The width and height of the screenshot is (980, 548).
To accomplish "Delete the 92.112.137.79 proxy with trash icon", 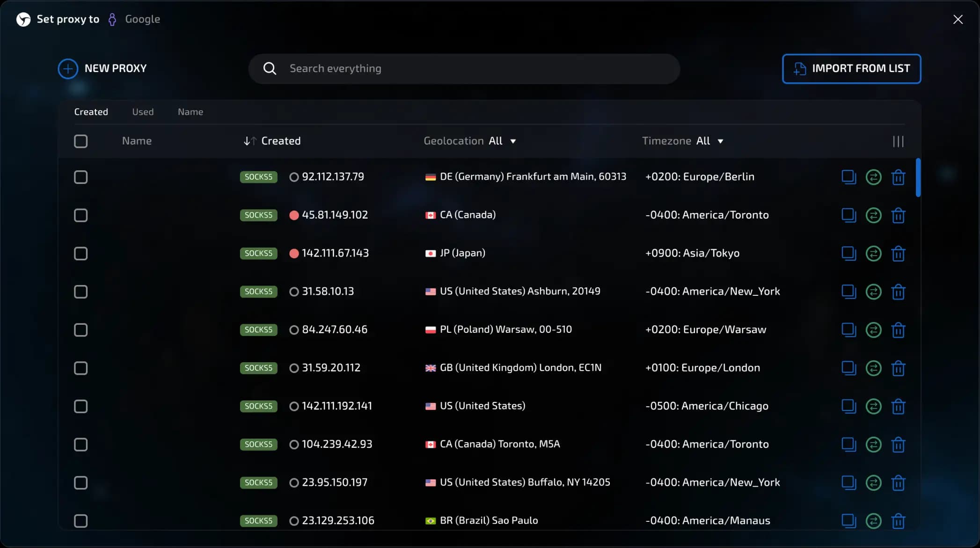I will pyautogui.click(x=898, y=177).
